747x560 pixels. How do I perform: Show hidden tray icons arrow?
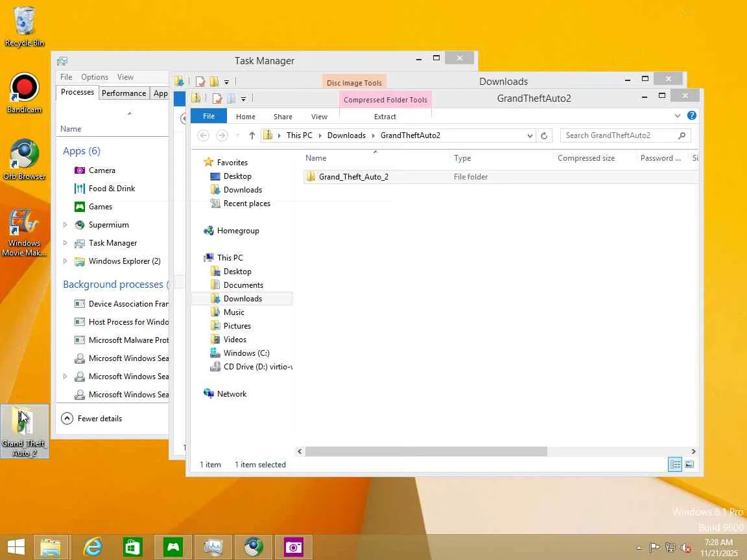tap(639, 548)
